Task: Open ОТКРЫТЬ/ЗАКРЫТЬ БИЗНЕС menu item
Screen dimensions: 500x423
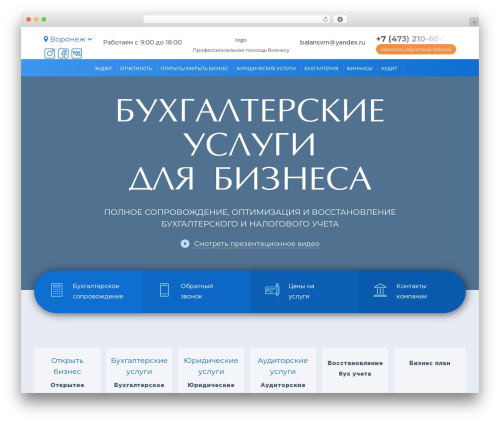Action: point(194,68)
